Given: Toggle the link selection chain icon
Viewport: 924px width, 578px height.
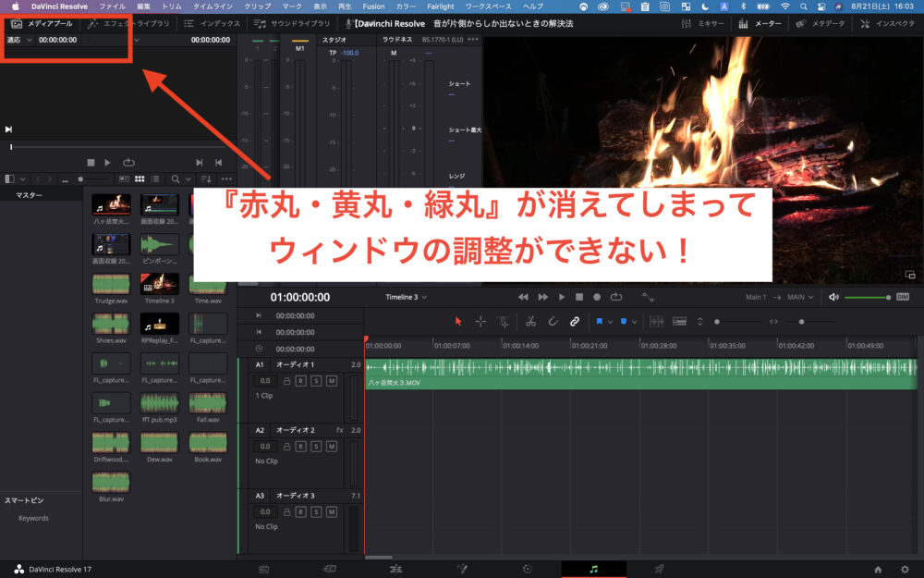Looking at the screenshot, I should click(575, 322).
